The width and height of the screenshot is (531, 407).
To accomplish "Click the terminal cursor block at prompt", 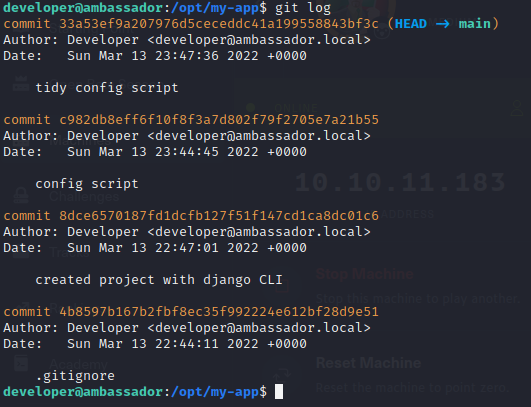I will click(x=279, y=392).
